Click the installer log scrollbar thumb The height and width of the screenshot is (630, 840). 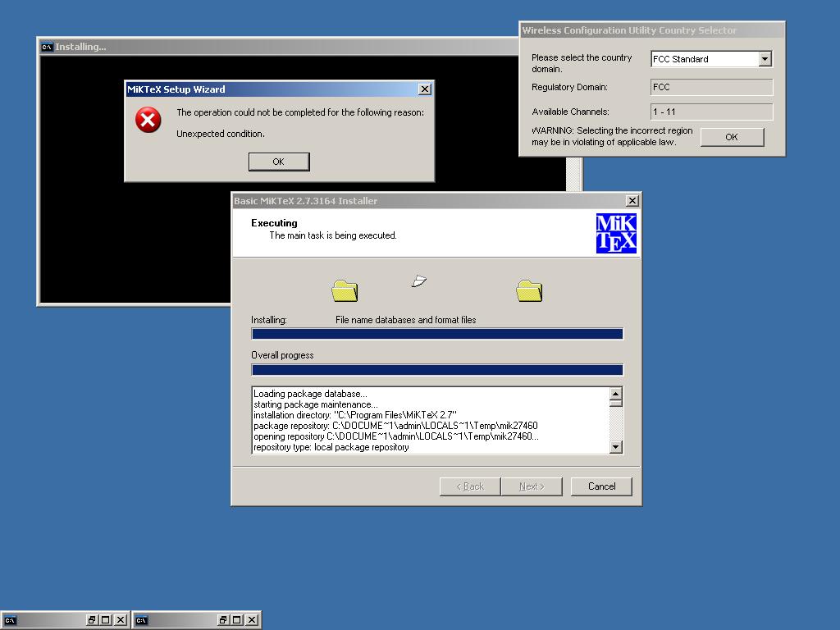point(615,404)
